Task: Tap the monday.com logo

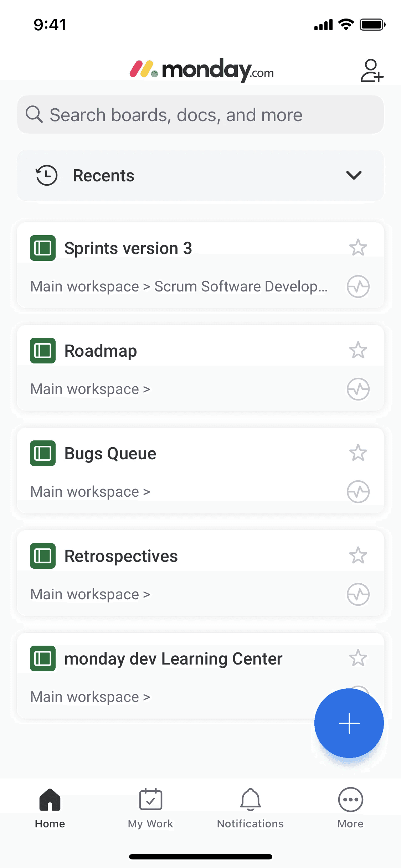Action: pyautogui.click(x=202, y=70)
